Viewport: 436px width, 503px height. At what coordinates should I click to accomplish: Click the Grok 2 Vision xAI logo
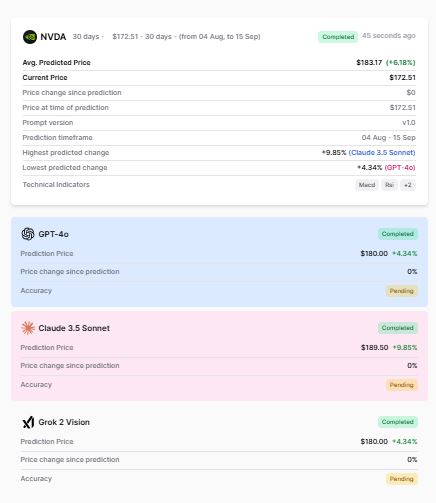pos(28,422)
